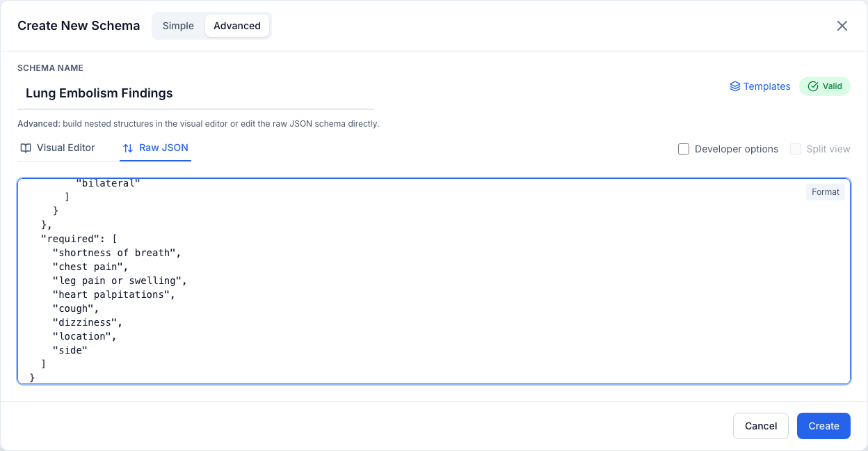Select the Raw JSON tab

[155, 148]
